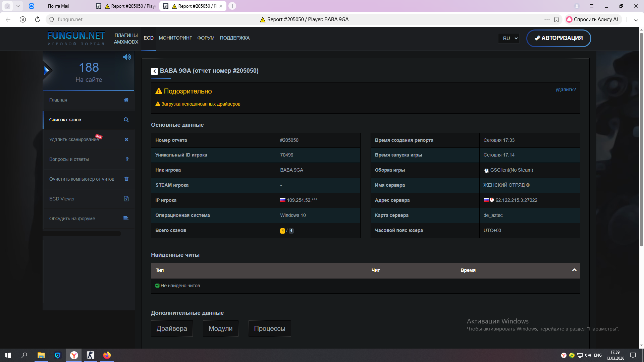Image resolution: width=644 pixels, height=362 pixels.
Task: Click home icon beside Главная
Action: tap(126, 100)
